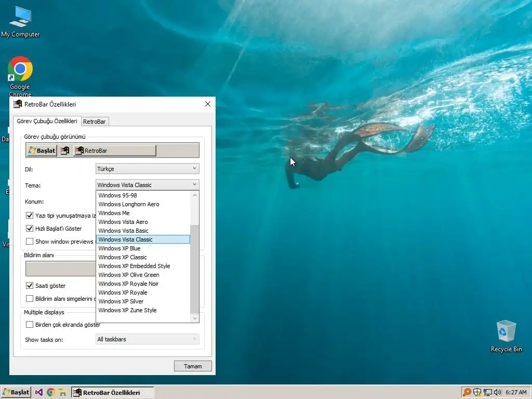Open the My Computer desktop icon
Screen dimensions: 532x399
(20, 22)
